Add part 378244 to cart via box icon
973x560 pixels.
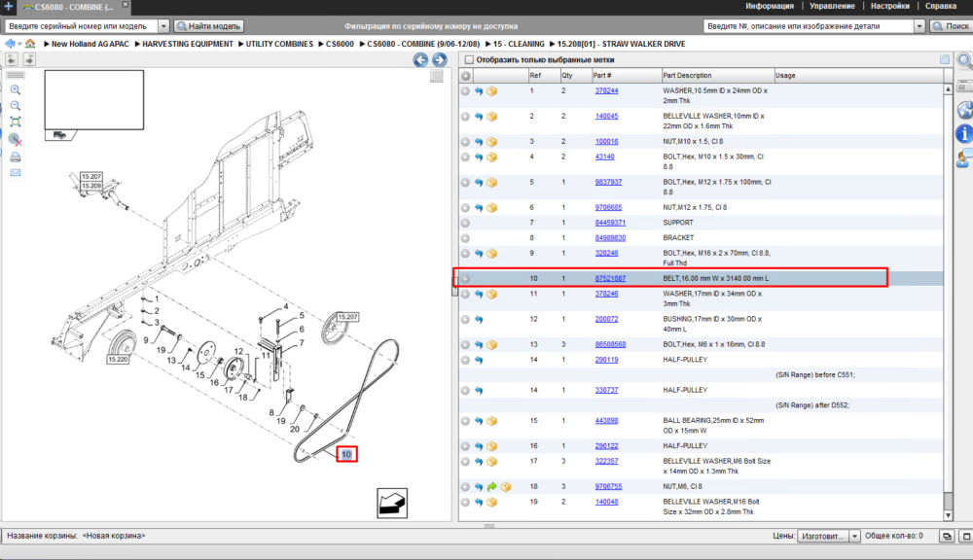point(492,91)
